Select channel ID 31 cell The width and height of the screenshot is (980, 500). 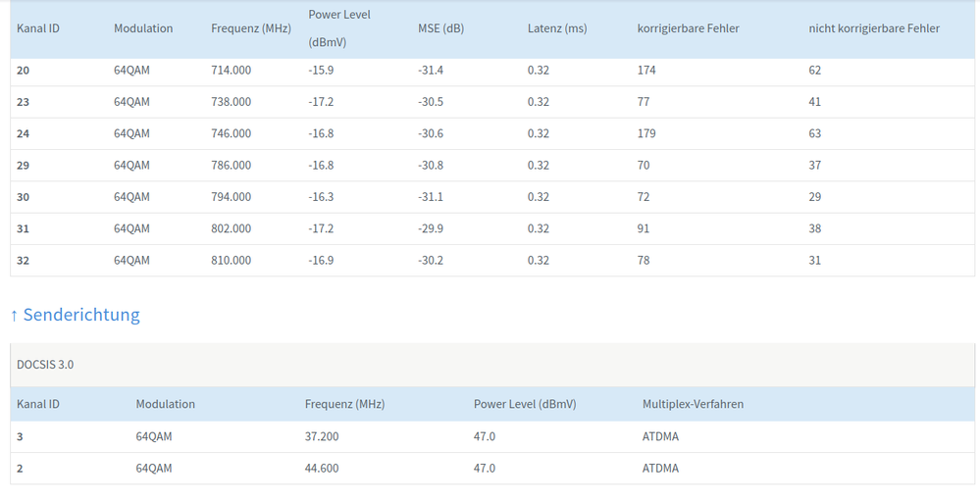pos(24,228)
